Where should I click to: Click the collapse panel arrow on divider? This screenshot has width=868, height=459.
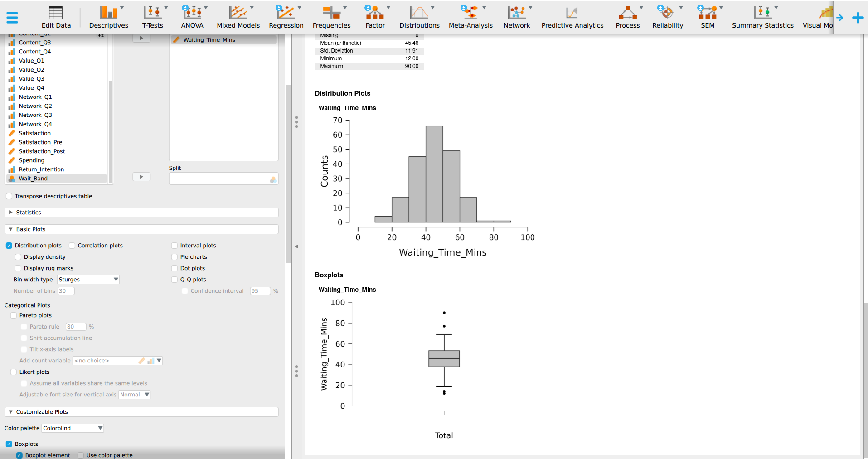tap(296, 246)
